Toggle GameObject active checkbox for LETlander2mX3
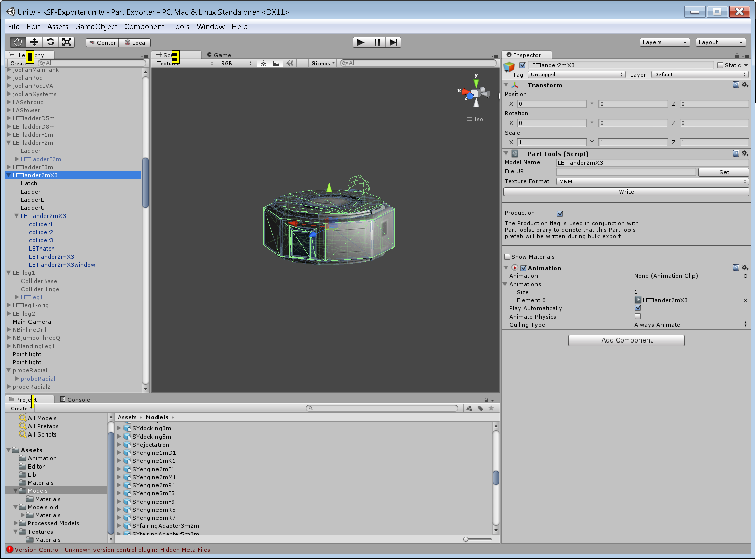The width and height of the screenshot is (756, 559). (x=522, y=65)
